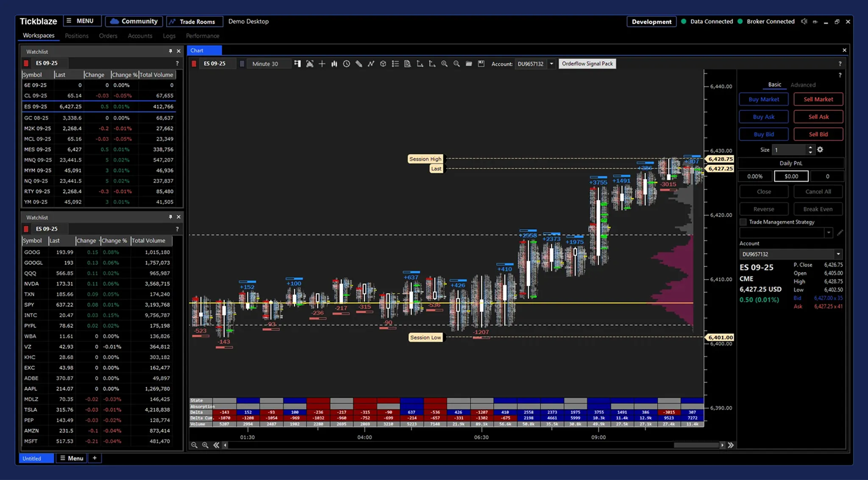Open the chart Account dropdown arrow
The width and height of the screenshot is (868, 480).
point(551,64)
